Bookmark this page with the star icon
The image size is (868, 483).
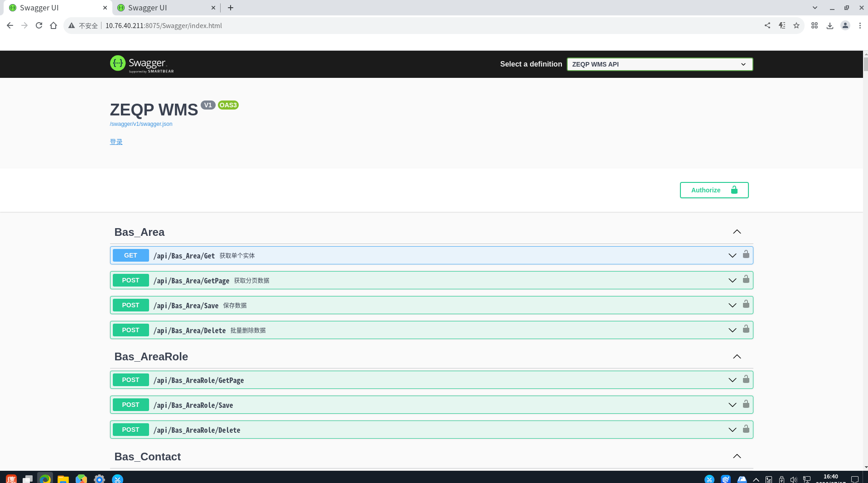(796, 25)
